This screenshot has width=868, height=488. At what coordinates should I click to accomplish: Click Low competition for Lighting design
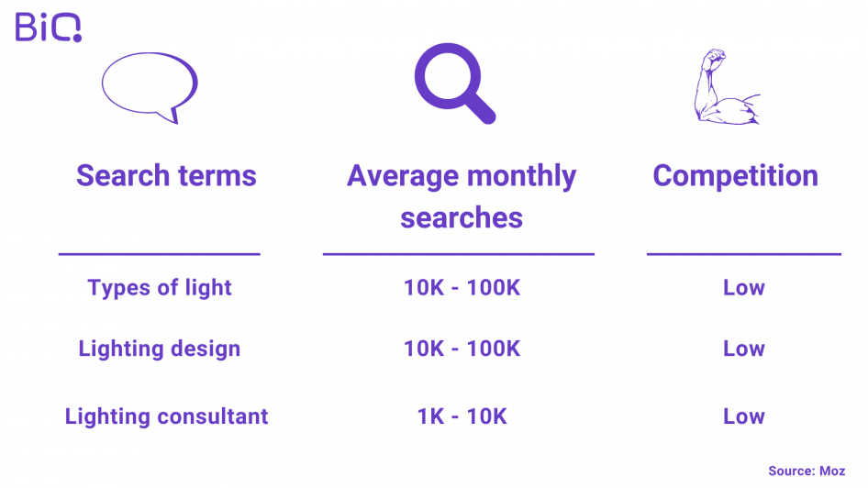[744, 349]
